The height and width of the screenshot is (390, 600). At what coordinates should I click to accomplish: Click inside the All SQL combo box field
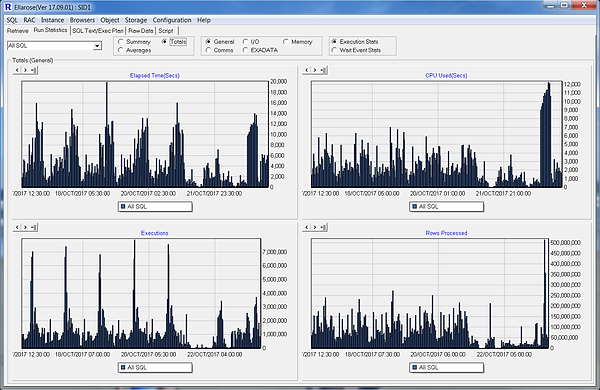pyautogui.click(x=50, y=46)
